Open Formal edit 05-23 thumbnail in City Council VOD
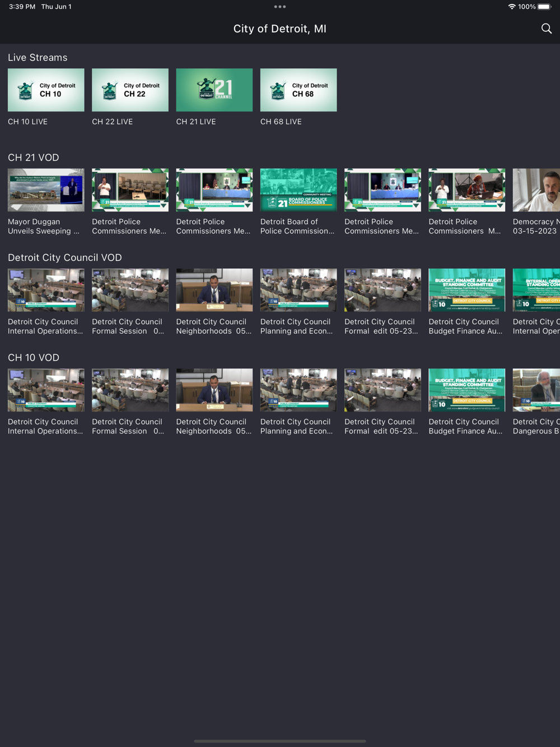 click(382, 290)
